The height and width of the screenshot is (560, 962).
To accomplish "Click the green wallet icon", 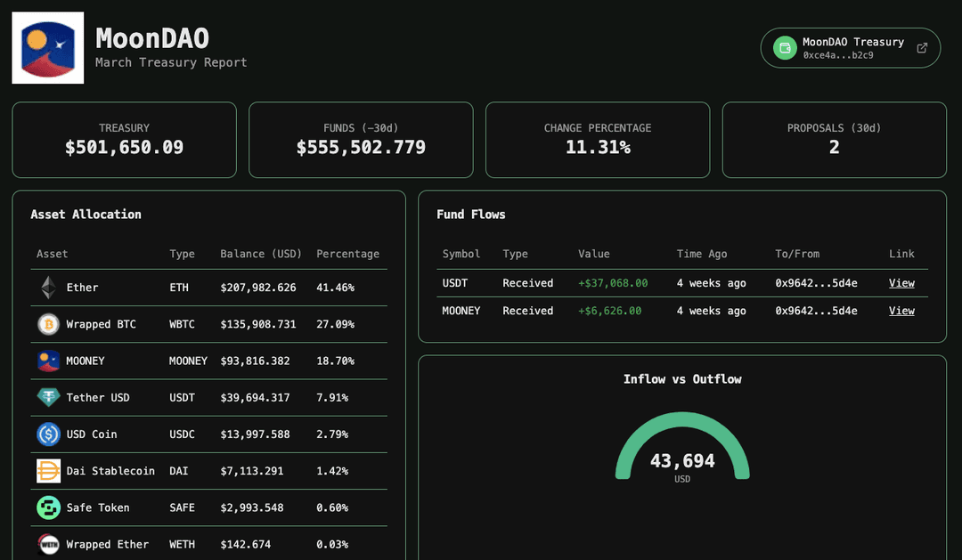I will (x=785, y=48).
